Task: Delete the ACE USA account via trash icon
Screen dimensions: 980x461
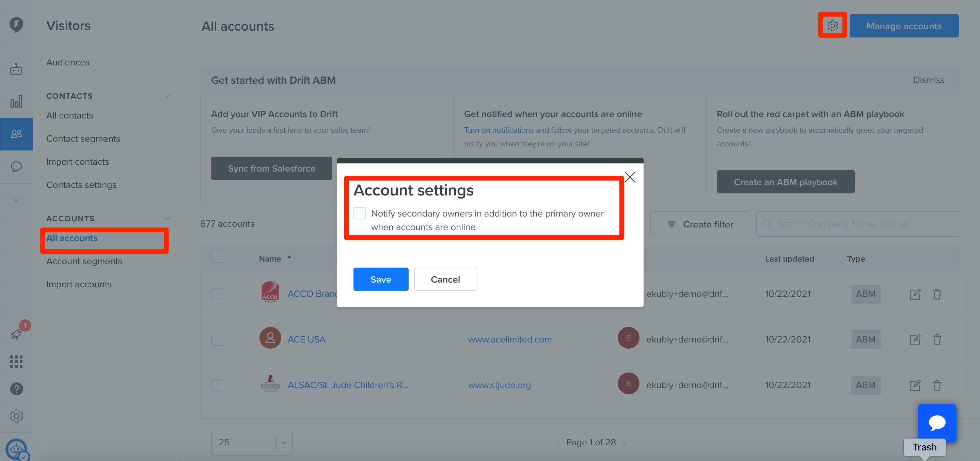Action: click(937, 340)
